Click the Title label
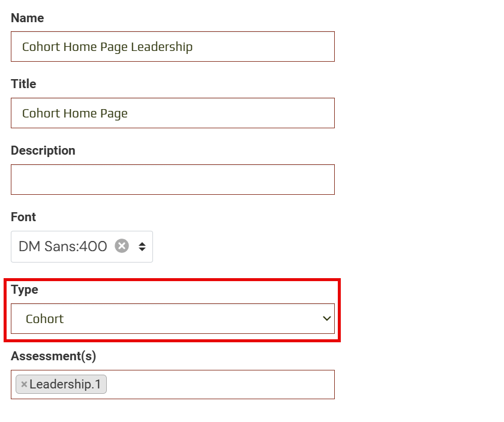This screenshot has width=504, height=422. coord(23,84)
